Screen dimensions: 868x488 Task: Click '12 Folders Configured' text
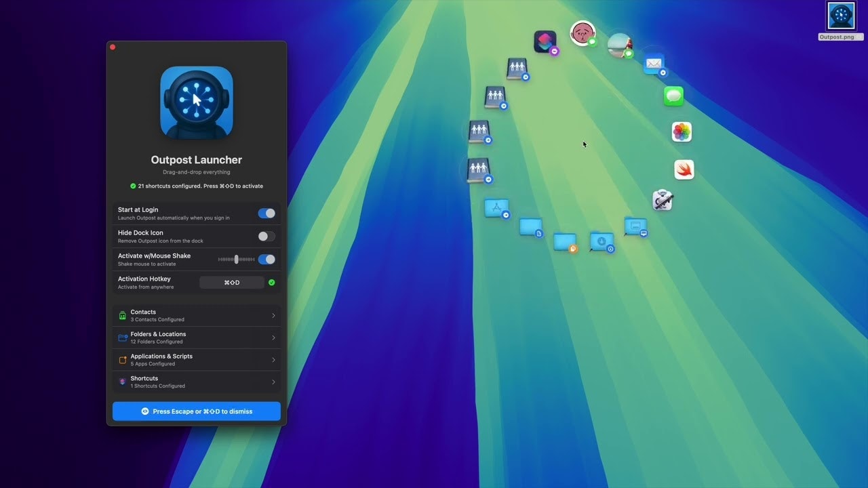click(157, 342)
